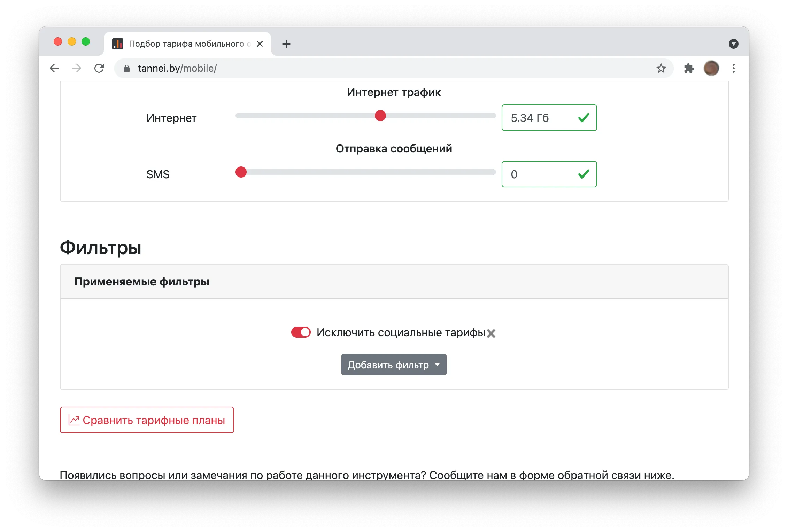View site info via the lock icon
Image resolution: width=788 pixels, height=532 pixels.
coord(127,69)
